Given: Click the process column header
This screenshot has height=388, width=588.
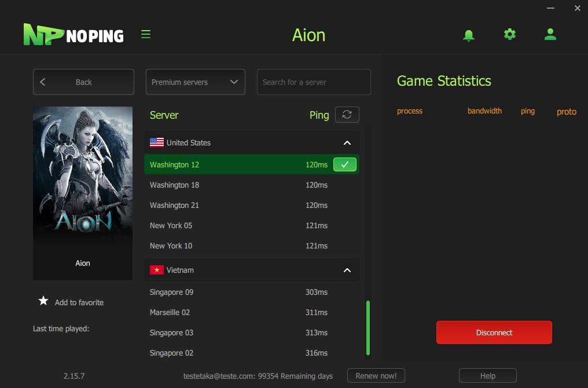Looking at the screenshot, I should pos(410,111).
